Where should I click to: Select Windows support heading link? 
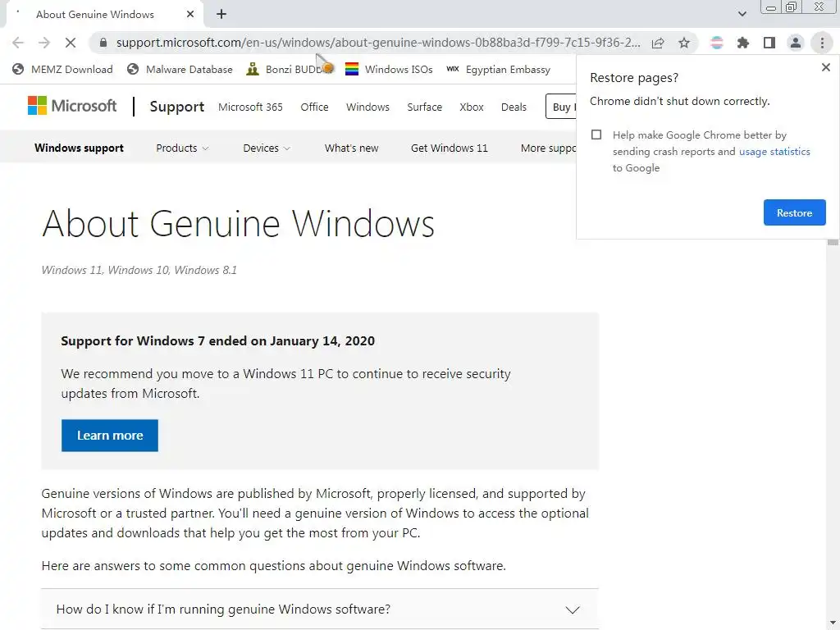click(79, 148)
